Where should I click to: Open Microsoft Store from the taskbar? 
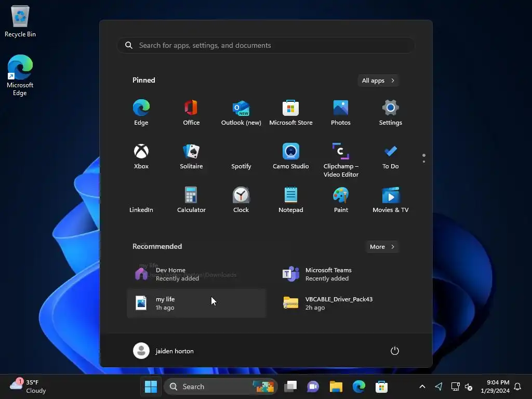coord(381,387)
